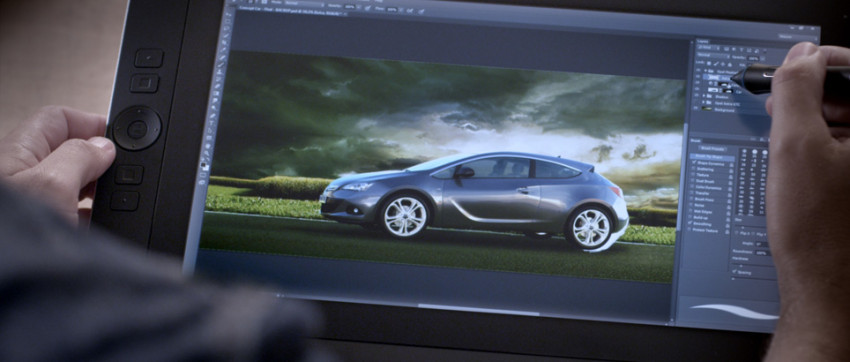Click Flow field in options bar

(392, 9)
